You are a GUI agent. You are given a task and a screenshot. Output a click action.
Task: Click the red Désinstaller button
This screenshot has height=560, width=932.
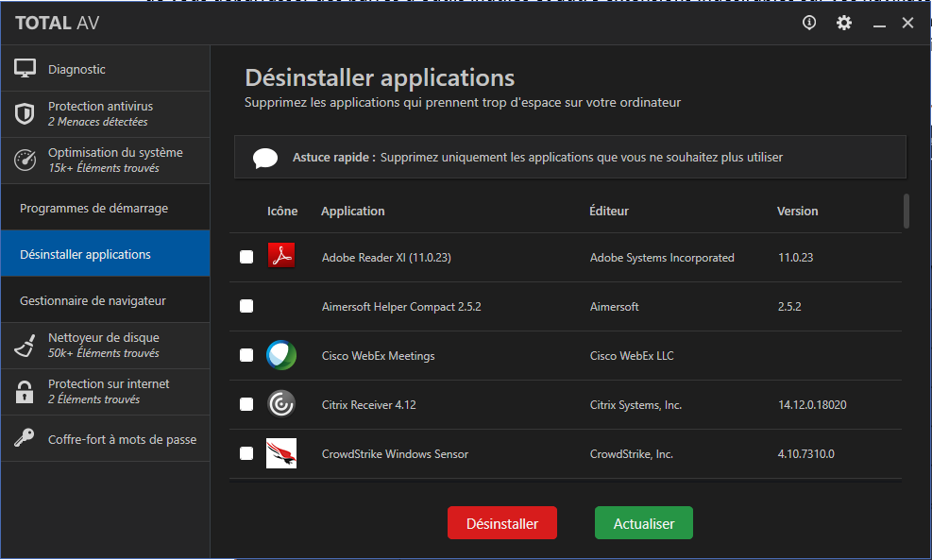pos(502,523)
